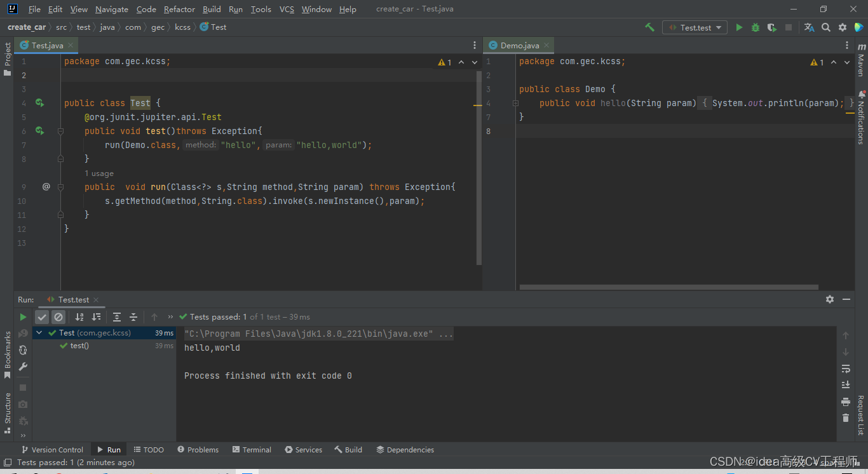Expand the folded console command line ellipsis
The image size is (868, 474).
446,334
